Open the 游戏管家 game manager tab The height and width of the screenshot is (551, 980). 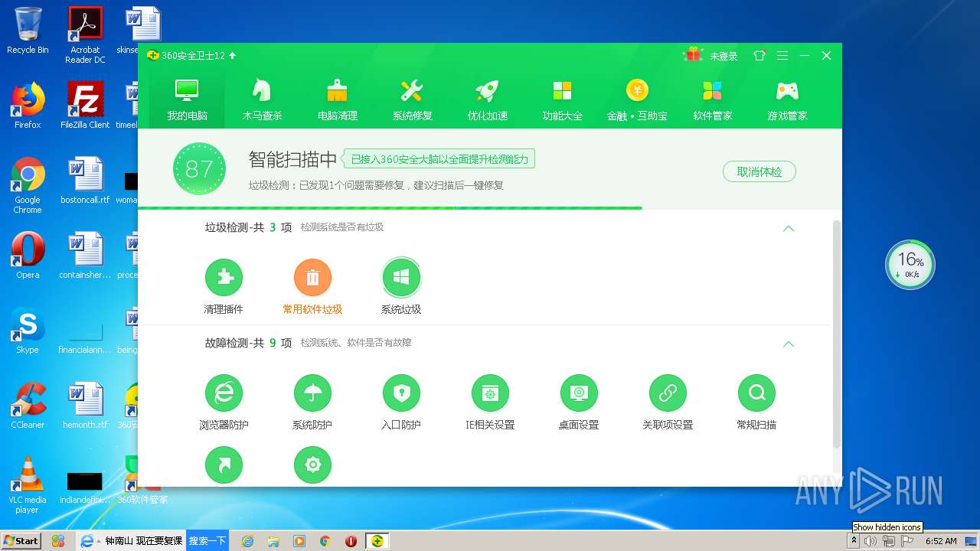point(788,99)
